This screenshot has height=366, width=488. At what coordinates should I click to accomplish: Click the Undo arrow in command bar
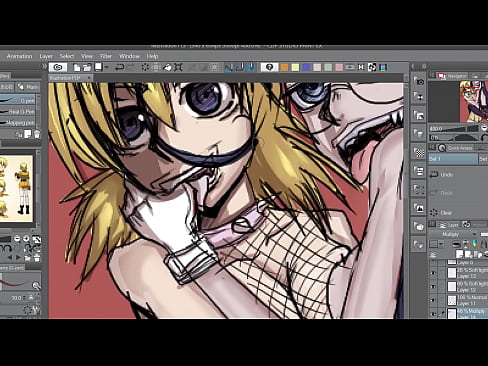[119, 67]
